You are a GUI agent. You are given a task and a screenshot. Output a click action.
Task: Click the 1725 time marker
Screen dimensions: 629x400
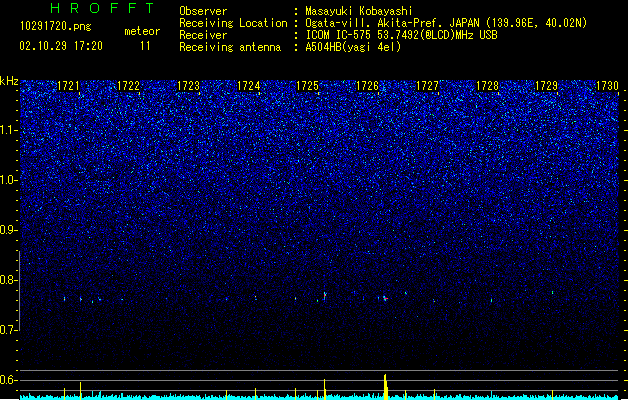[x=307, y=86]
